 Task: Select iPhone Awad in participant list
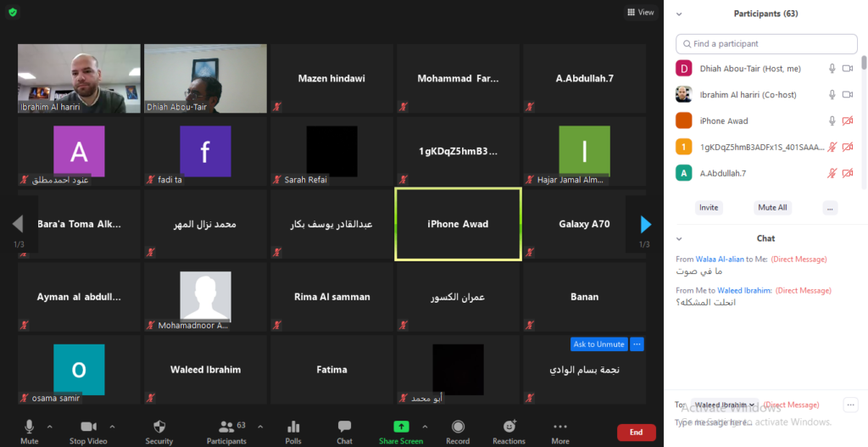pyautogui.click(x=766, y=120)
